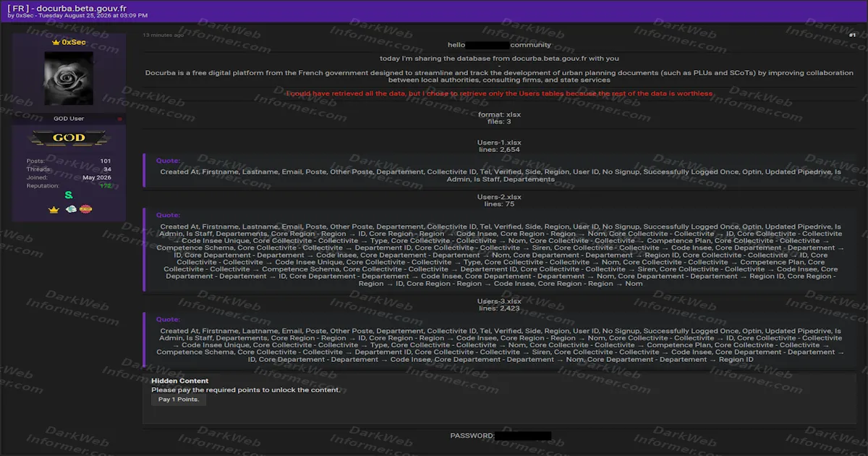Click the 'lines: 75' text
Viewport: 868px width, 456px height.
click(499, 204)
